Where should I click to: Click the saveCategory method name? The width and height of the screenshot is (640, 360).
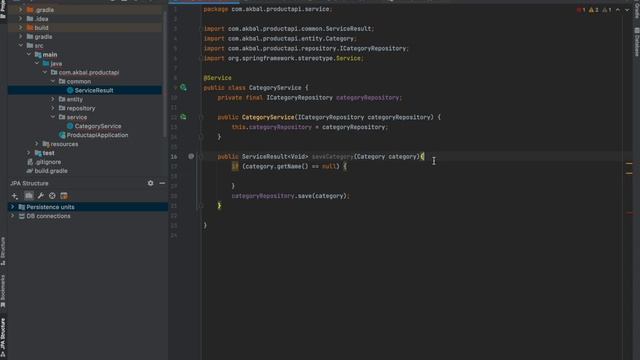(333, 157)
